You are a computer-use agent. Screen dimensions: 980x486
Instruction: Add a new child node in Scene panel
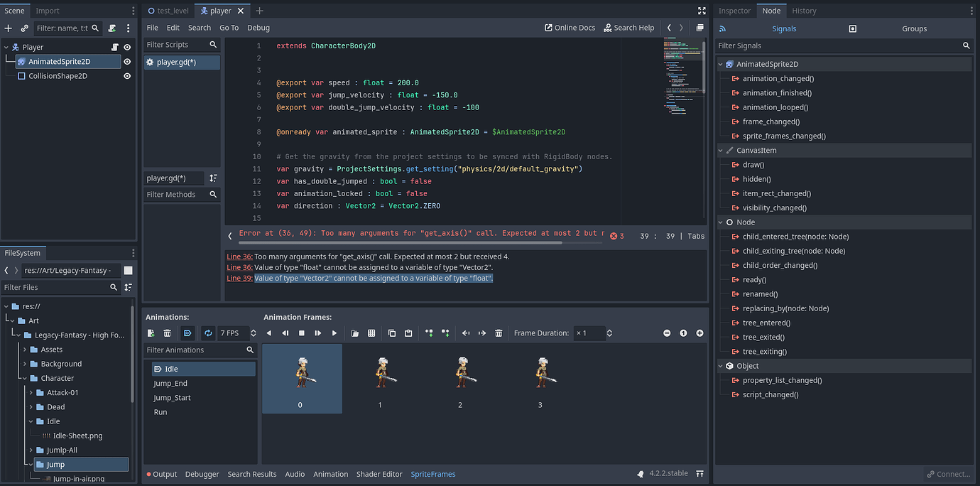click(x=9, y=28)
